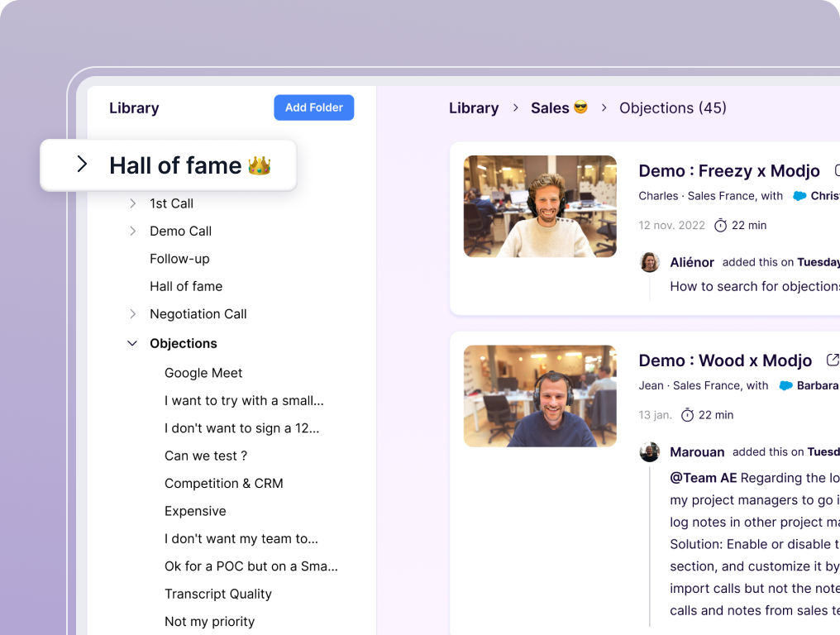Screen dimensions: 840x635
Task: Open the Demo Call folder
Action: tap(180, 231)
